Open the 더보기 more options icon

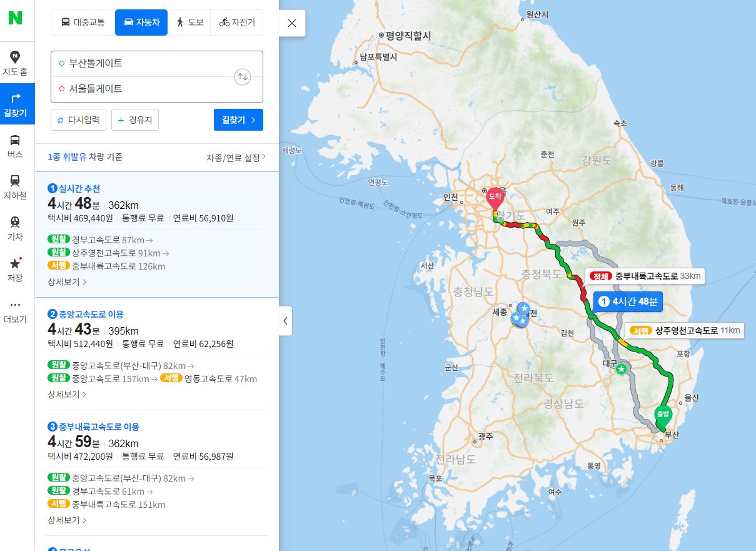[x=15, y=311]
